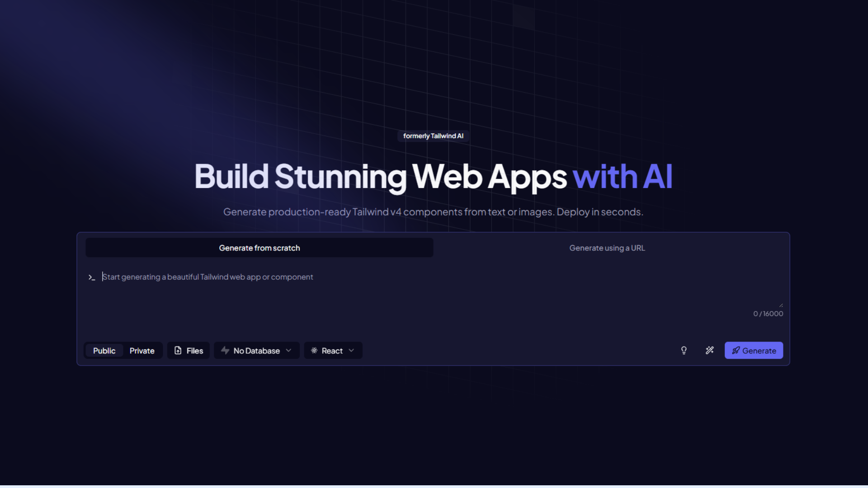Image resolution: width=868 pixels, height=488 pixels.
Task: Switch to the 'Generate using a URL' tab
Action: [x=607, y=248]
